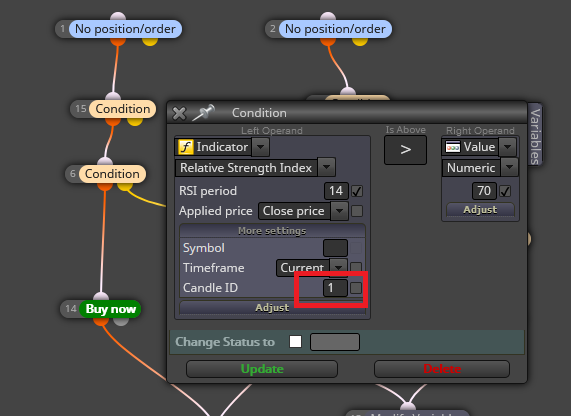
Task: Pin the Condition dialog with pushpin icon
Action: pyautogui.click(x=204, y=113)
